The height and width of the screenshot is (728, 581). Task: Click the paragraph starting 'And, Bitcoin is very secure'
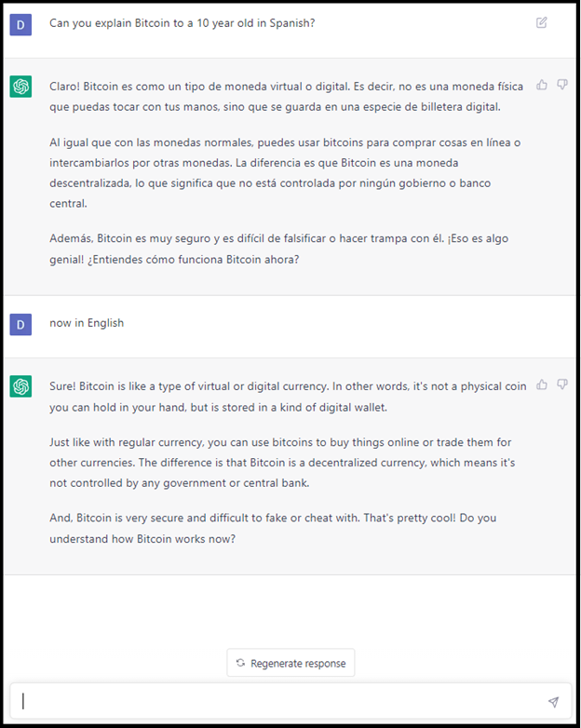point(273,529)
